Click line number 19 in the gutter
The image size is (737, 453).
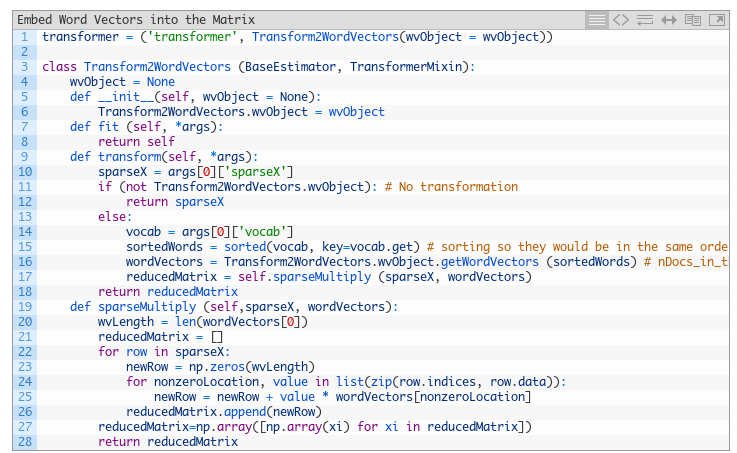pyautogui.click(x=24, y=307)
